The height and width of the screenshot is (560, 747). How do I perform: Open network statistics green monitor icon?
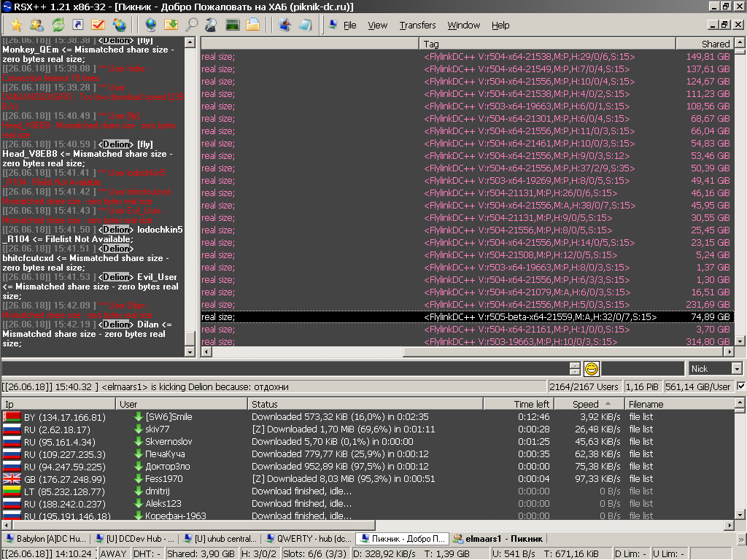[232, 25]
